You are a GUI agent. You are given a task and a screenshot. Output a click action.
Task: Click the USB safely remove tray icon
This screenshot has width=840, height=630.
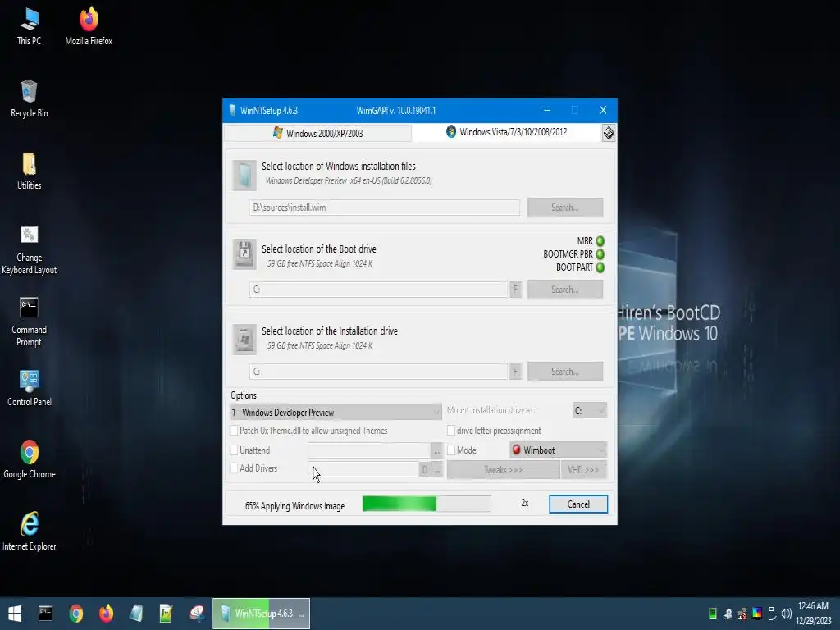pos(771,614)
